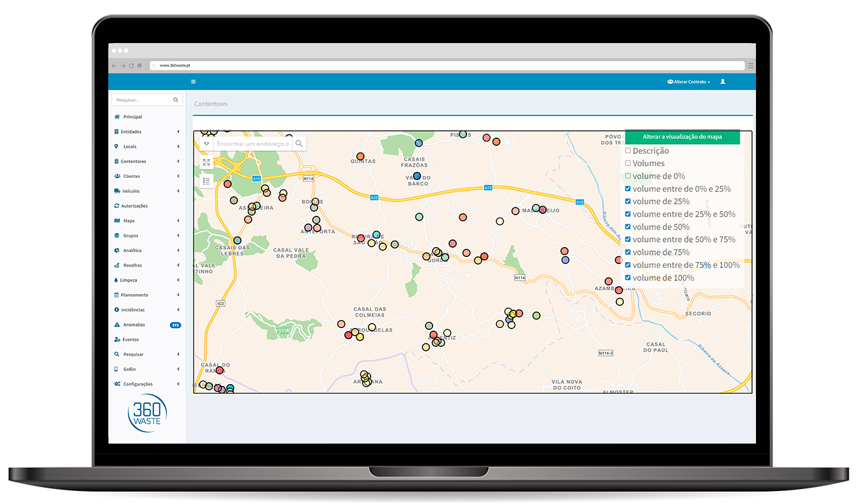The height and width of the screenshot is (504, 861).
Task: Click the browser home icon
Action: coord(140,66)
